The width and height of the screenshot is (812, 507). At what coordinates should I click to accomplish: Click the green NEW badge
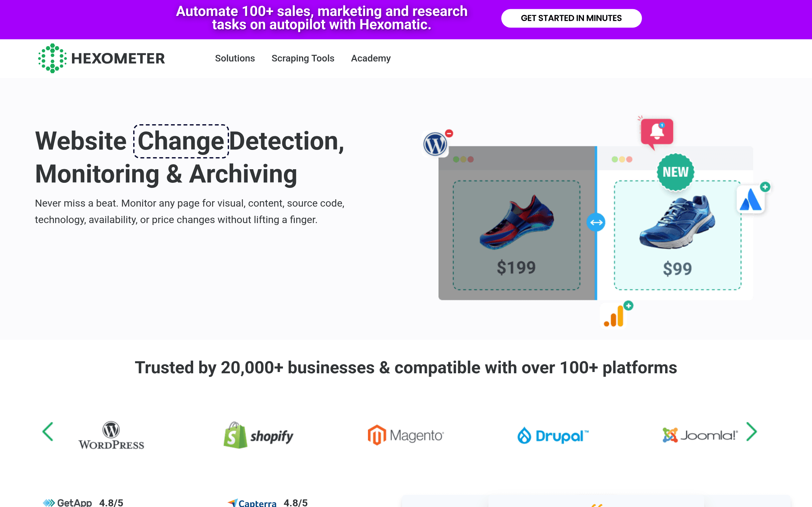click(675, 172)
